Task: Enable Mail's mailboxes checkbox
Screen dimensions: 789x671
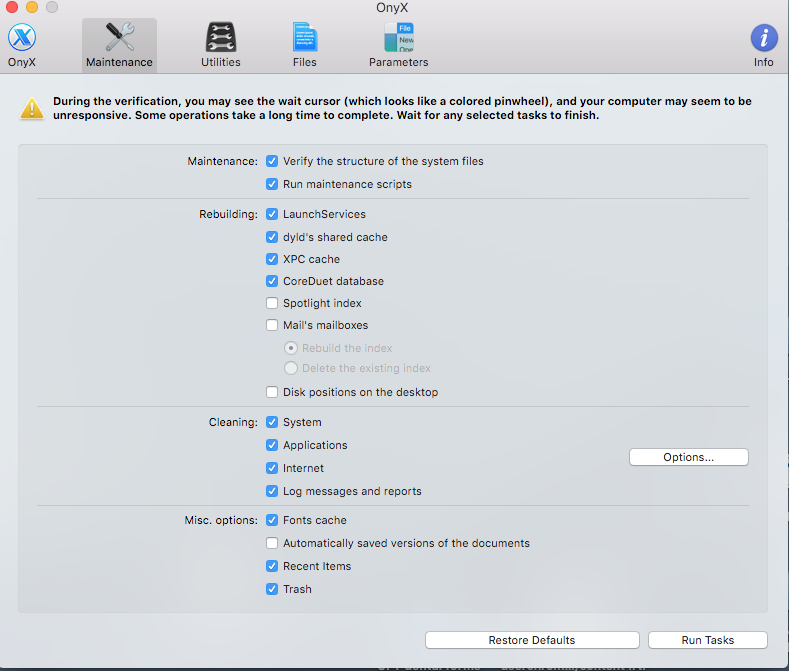Action: 272,325
